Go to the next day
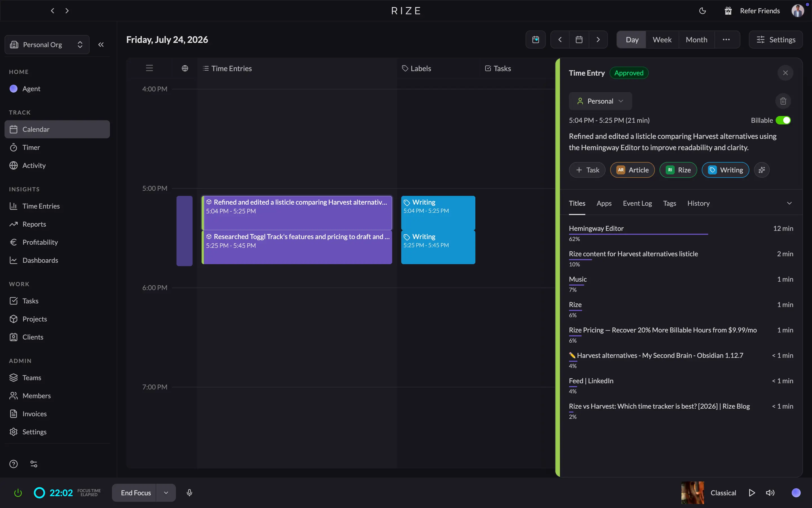Screen dimensions: 812x508 tap(598, 40)
